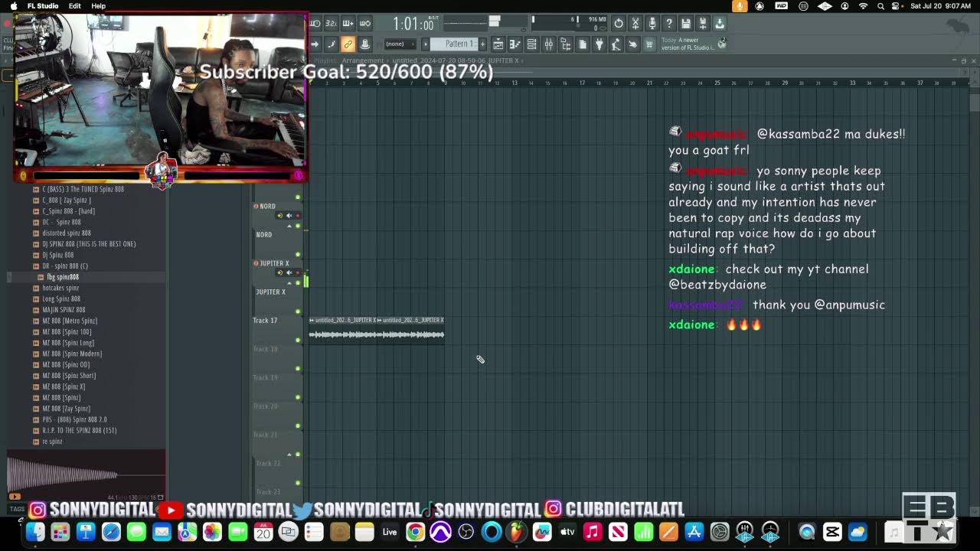The image size is (980, 551).
Task: Toggle the overdub loop record icon
Action: (348, 24)
